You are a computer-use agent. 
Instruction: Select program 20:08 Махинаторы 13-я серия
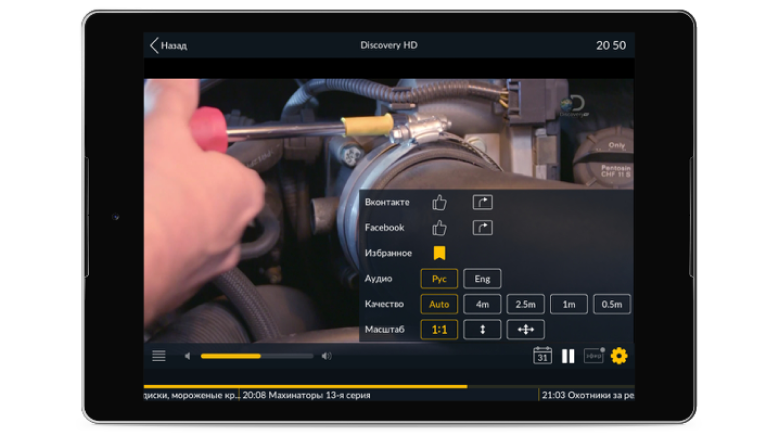pos(307,395)
